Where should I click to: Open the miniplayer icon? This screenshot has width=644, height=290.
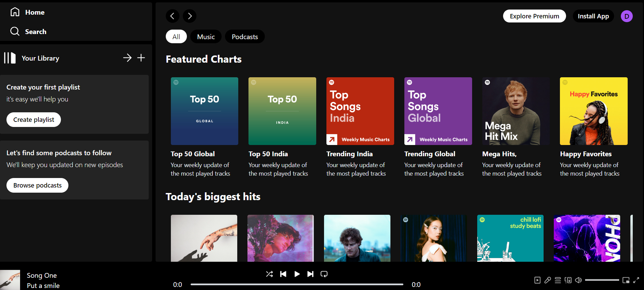626,280
